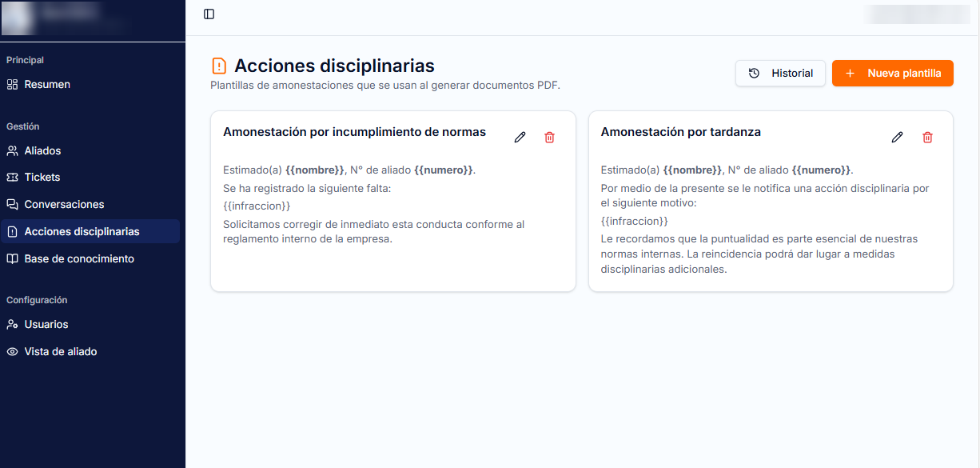
Task: Delete the incumplimiento de normas template
Action: [549, 138]
